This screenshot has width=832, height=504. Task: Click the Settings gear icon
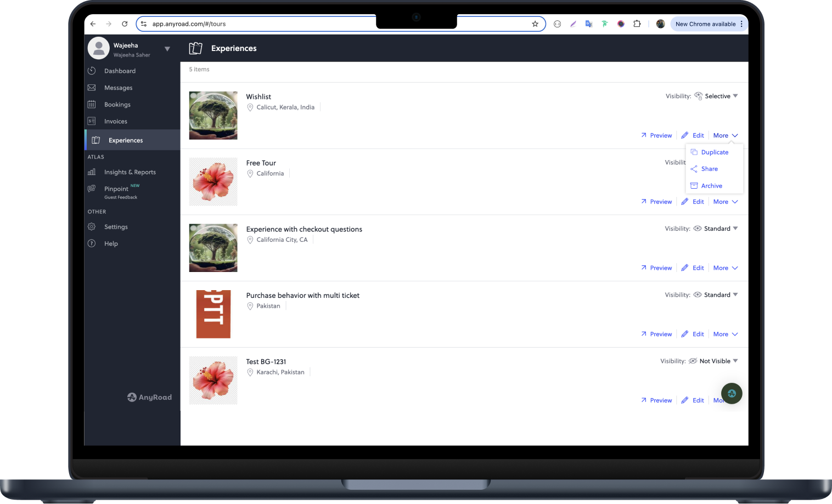click(x=92, y=226)
